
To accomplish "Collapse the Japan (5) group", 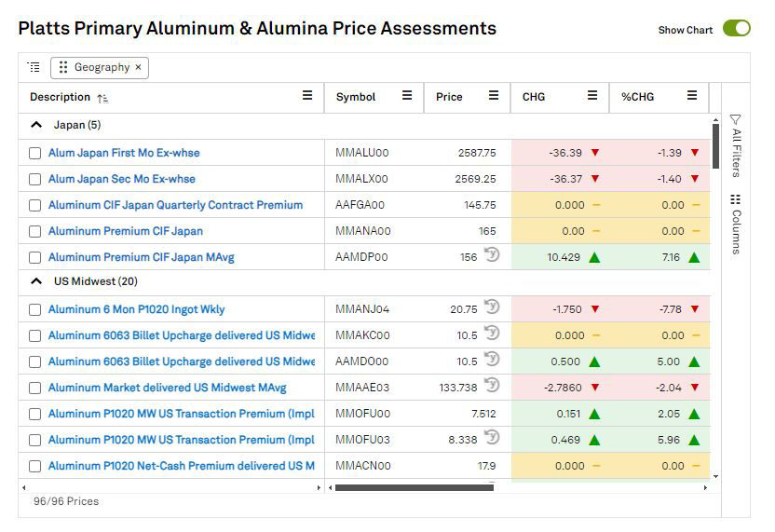I will pyautogui.click(x=36, y=125).
